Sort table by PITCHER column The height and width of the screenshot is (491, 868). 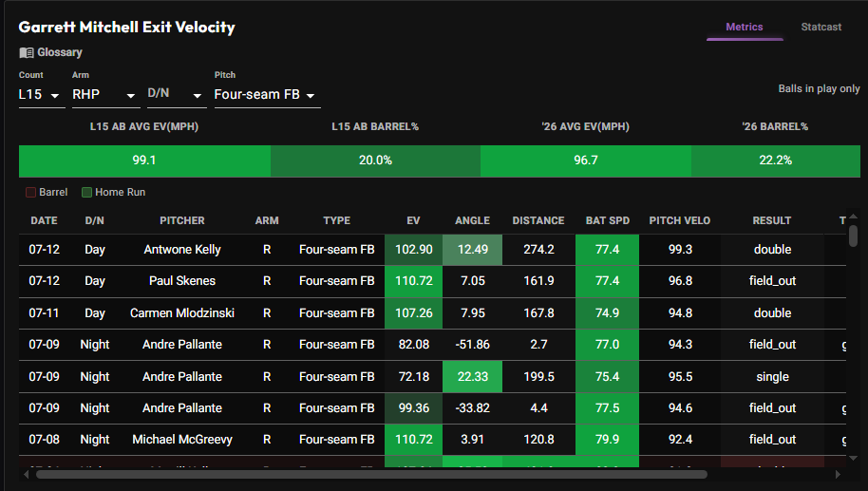pyautogui.click(x=182, y=220)
